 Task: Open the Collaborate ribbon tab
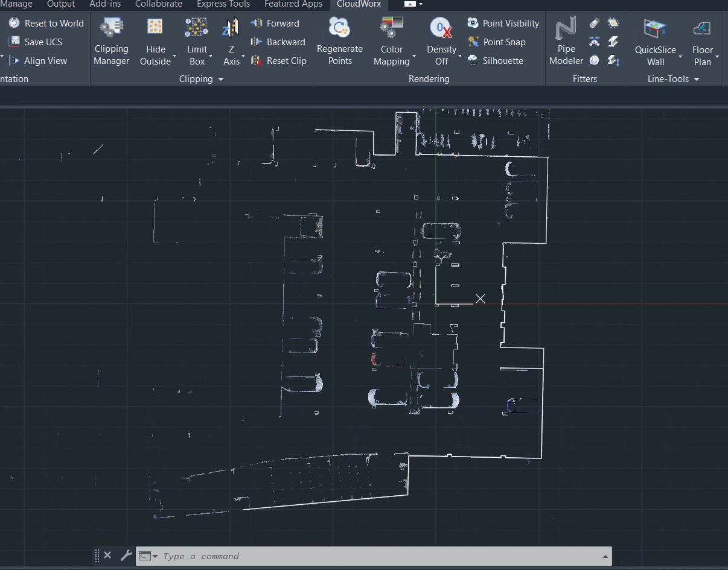[x=158, y=4]
